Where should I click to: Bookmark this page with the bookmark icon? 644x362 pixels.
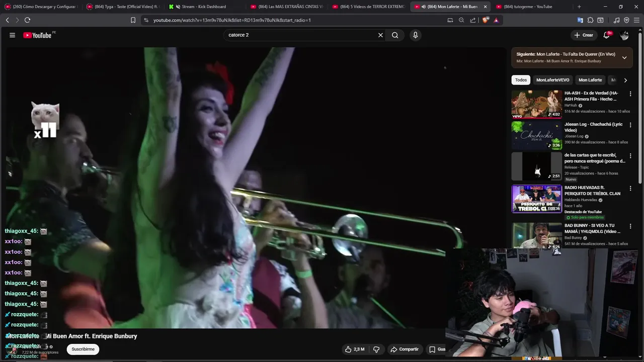tap(133, 20)
